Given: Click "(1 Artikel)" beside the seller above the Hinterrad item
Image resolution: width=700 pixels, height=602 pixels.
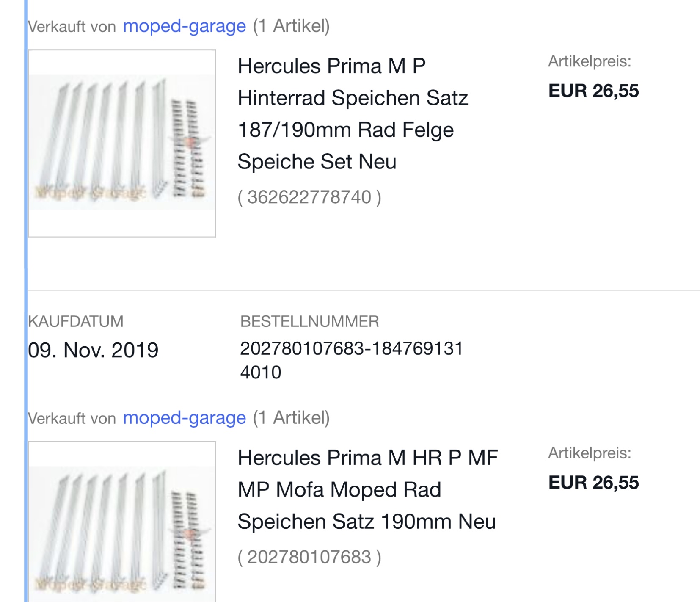Looking at the screenshot, I should pyautogui.click(x=291, y=26).
